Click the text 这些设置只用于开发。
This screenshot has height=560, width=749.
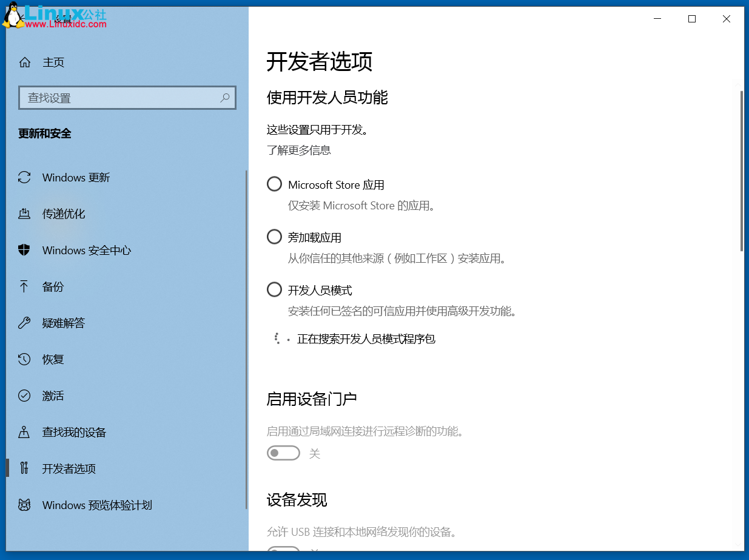317,130
